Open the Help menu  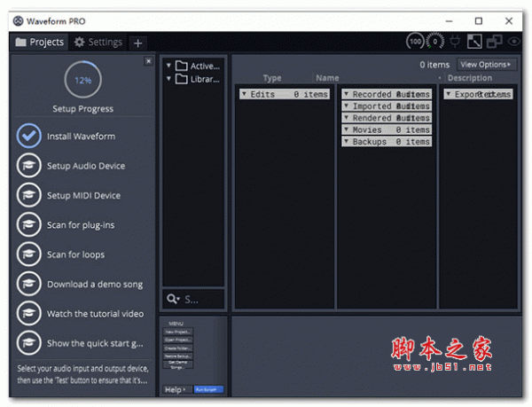pos(175,389)
